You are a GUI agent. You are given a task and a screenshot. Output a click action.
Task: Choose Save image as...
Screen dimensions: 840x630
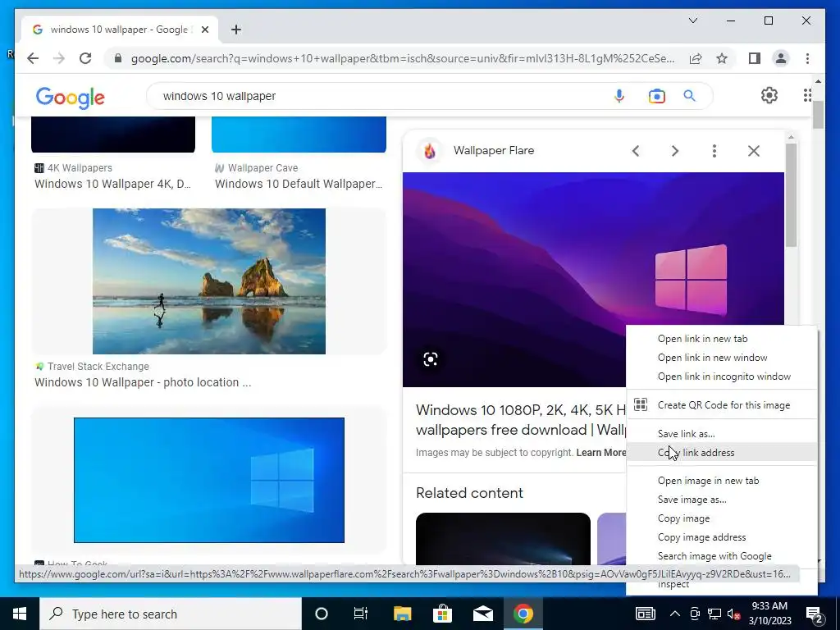pyautogui.click(x=722, y=500)
